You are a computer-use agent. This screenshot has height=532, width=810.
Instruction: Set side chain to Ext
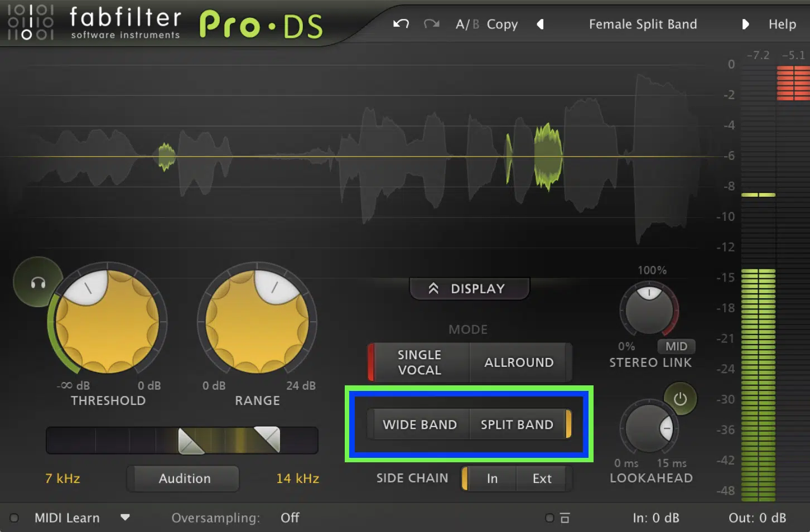(x=542, y=478)
